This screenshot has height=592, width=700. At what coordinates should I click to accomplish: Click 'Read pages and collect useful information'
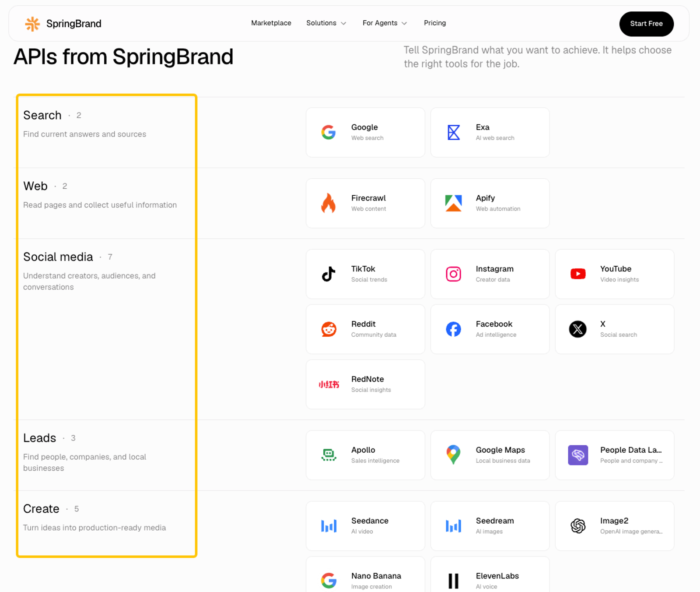(100, 205)
